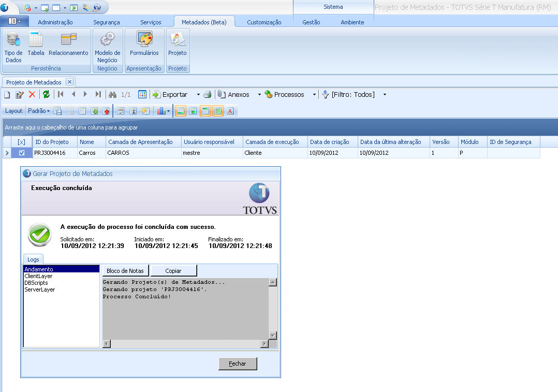Open the Filtro: Todos dropdown arrow

[385, 95]
